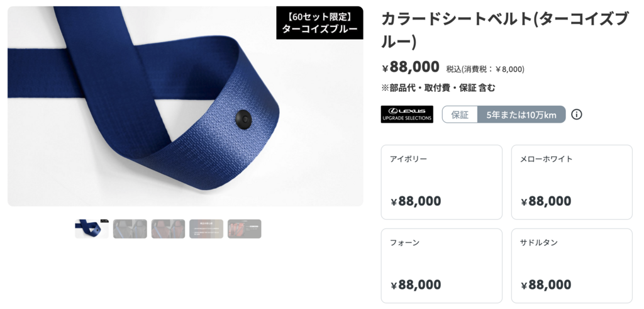The height and width of the screenshot is (309, 644).
Task: Click the 部品代・取付費・保証 含む note
Action: pyautogui.click(x=438, y=87)
